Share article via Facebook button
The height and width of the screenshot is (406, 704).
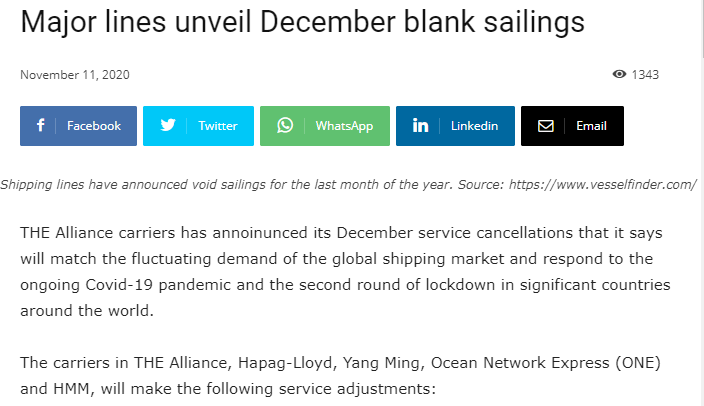[79, 126]
